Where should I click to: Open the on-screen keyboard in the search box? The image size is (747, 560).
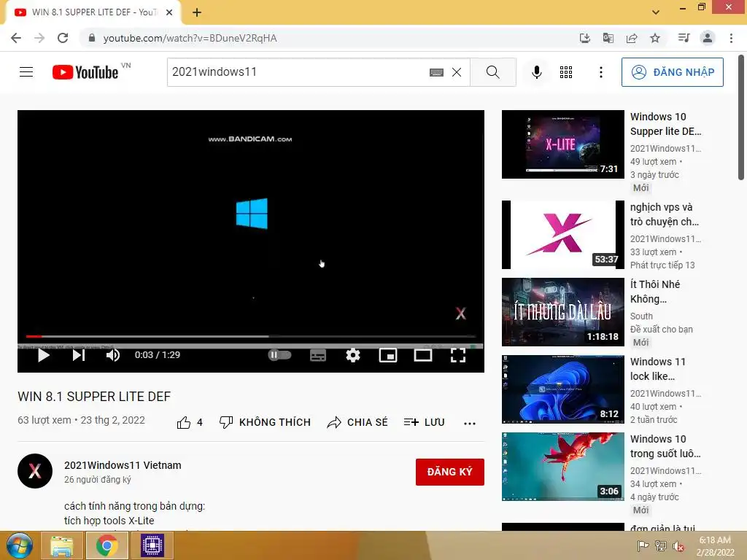click(436, 72)
